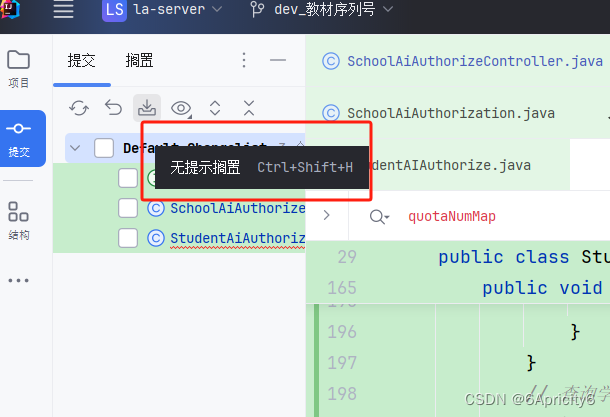Screen dimensions: 610x417
Task: Switch to the 提交 tab
Action: (x=81, y=61)
